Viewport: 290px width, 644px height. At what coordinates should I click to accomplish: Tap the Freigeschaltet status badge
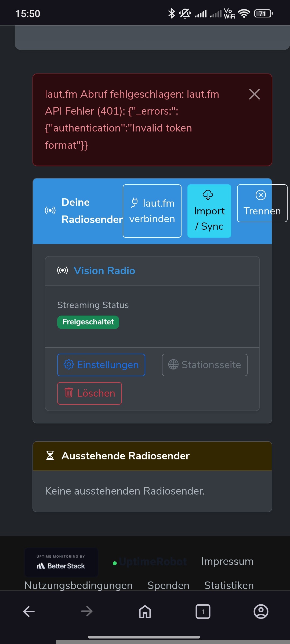tap(88, 322)
